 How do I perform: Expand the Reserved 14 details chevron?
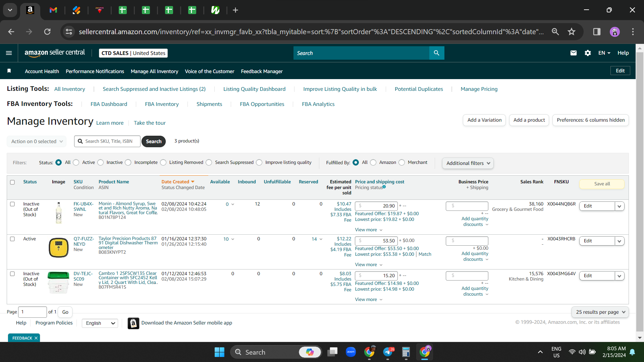(x=321, y=239)
